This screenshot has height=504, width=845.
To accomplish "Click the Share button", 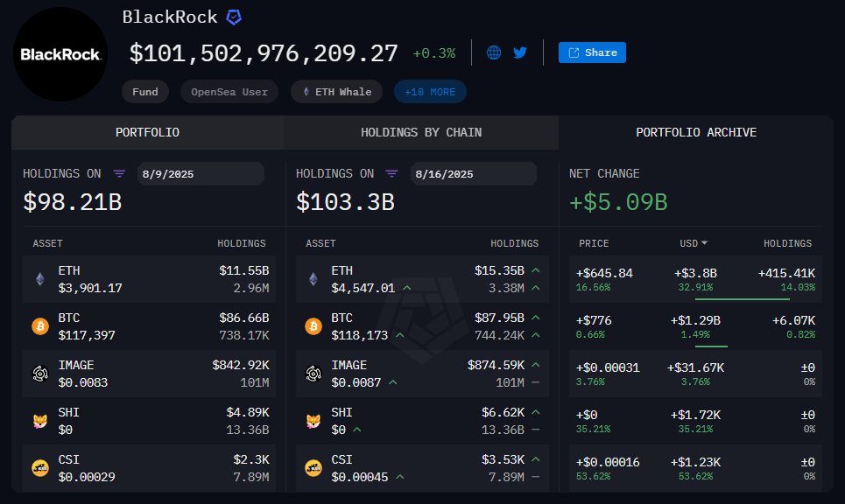I will click(592, 52).
